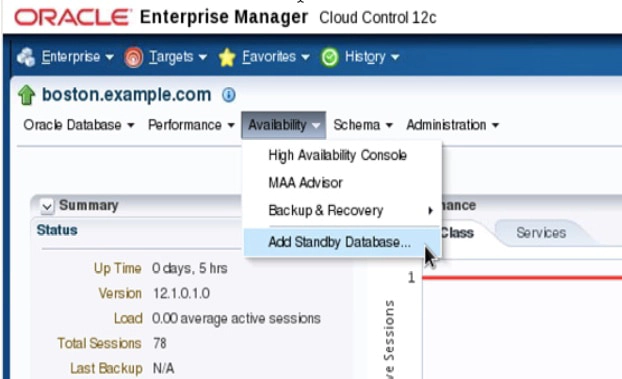622x379 pixels.
Task: Click the History clock icon
Action: pyautogui.click(x=330, y=58)
